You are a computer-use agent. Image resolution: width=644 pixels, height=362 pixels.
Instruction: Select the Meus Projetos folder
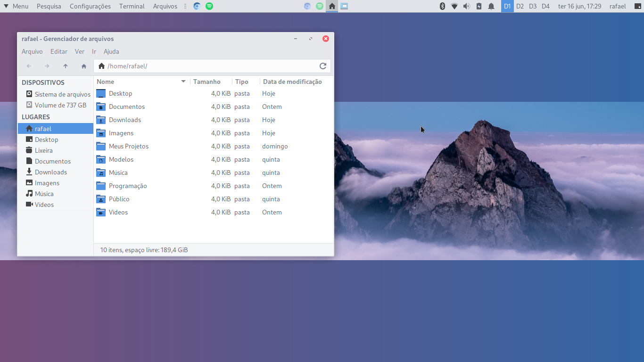(128, 146)
